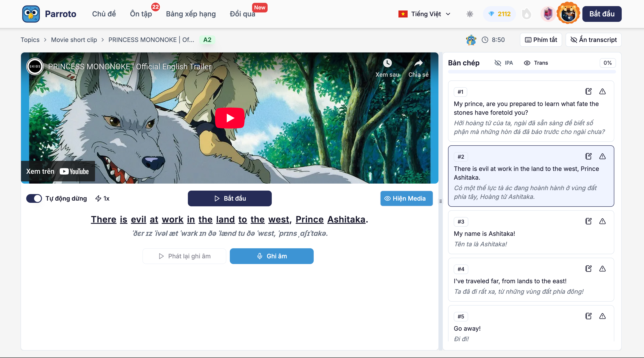Open Ôn tập menu
The width and height of the screenshot is (644, 358).
tap(141, 14)
